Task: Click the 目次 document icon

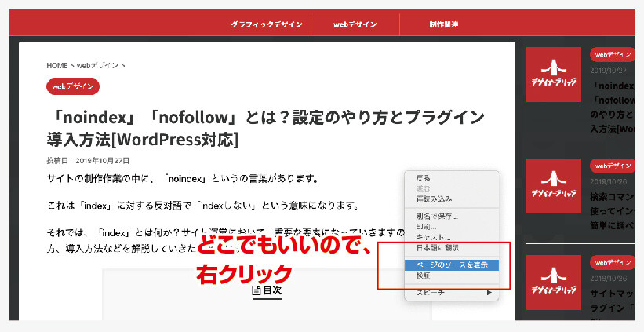Action: (256, 290)
